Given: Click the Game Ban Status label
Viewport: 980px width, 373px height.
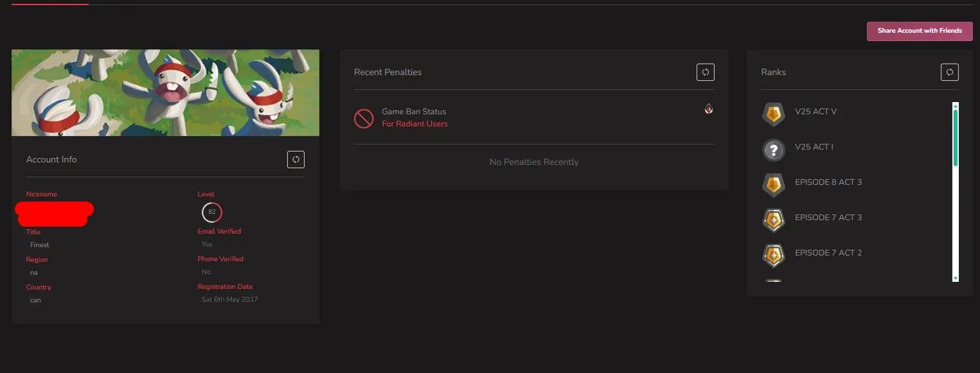Looking at the screenshot, I should [413, 112].
